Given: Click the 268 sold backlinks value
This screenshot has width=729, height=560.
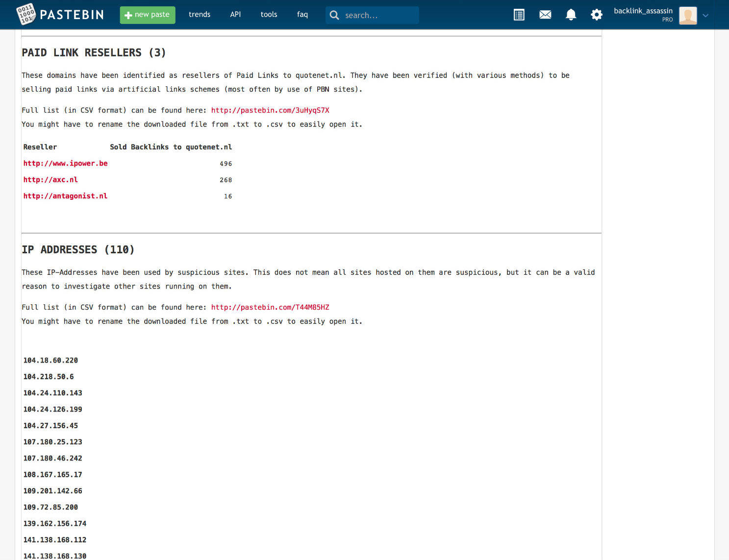Looking at the screenshot, I should (226, 180).
